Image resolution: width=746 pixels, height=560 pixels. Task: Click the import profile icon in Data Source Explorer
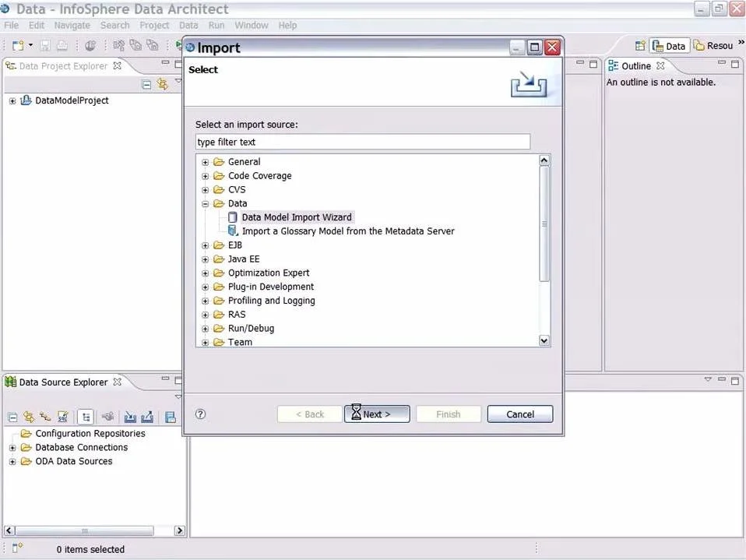click(130, 417)
